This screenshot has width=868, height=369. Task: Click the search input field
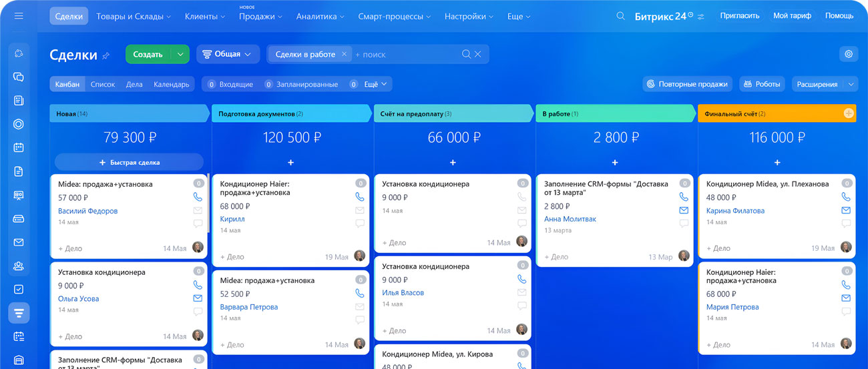[x=405, y=54]
